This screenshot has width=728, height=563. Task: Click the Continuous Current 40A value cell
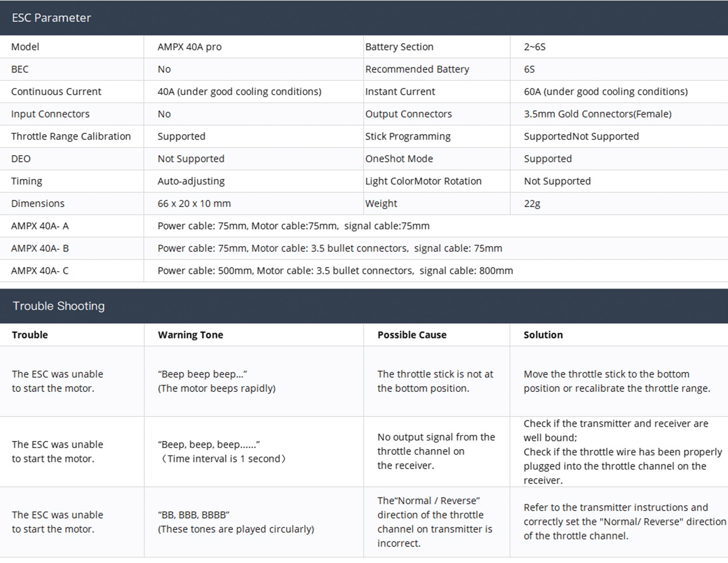[239, 92]
